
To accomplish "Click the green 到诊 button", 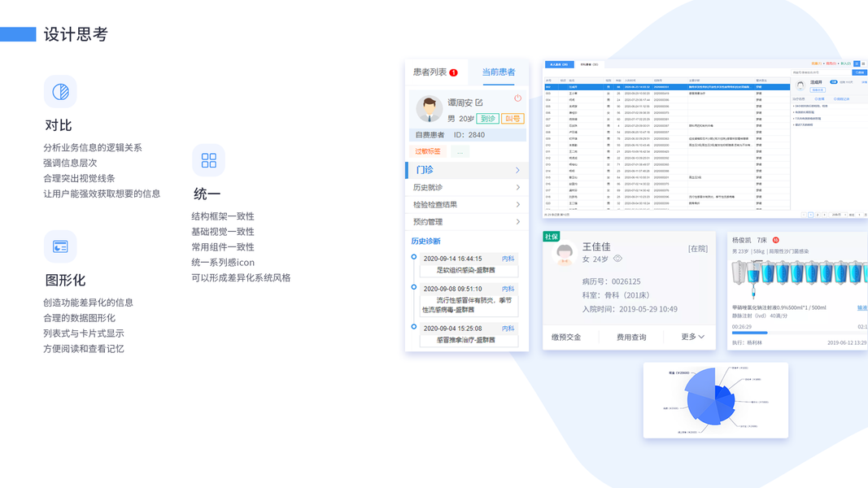I will [x=488, y=119].
